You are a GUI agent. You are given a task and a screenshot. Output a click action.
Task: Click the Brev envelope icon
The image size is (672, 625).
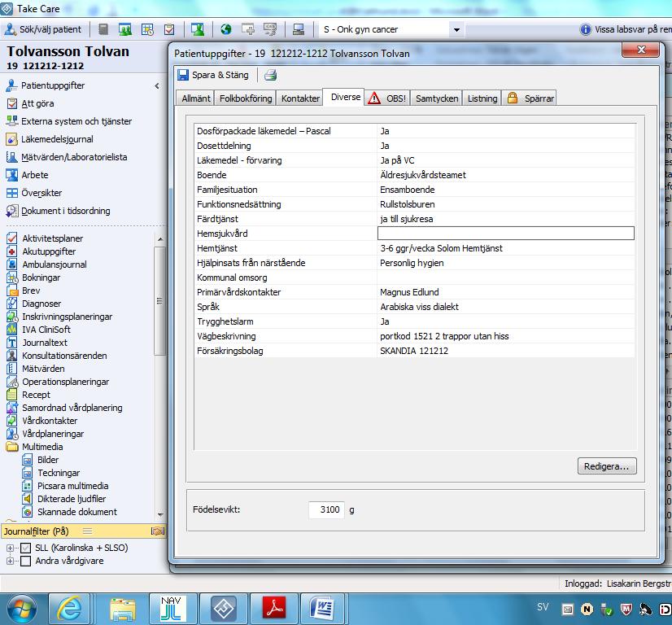(x=12, y=291)
